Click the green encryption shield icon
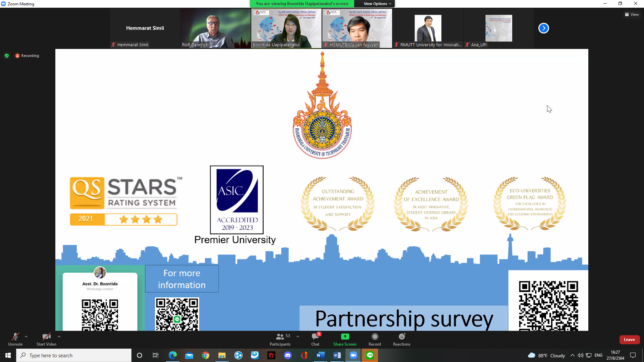Image resolution: width=644 pixels, height=362 pixels. pyautogui.click(x=7, y=56)
